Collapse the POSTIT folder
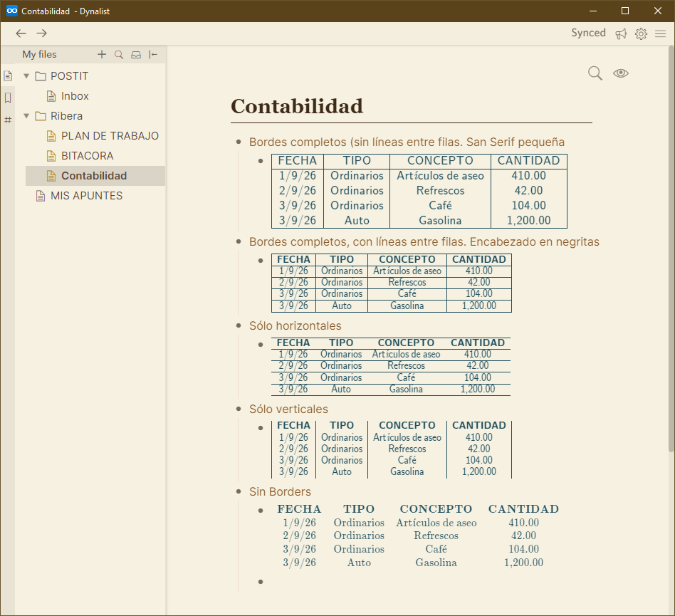This screenshot has height=616, width=675. click(26, 76)
